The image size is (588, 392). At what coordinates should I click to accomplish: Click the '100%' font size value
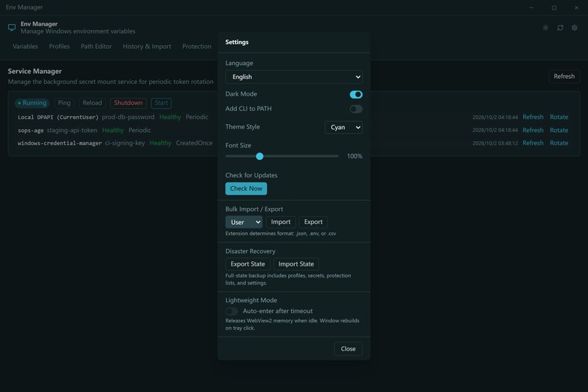pyautogui.click(x=355, y=156)
